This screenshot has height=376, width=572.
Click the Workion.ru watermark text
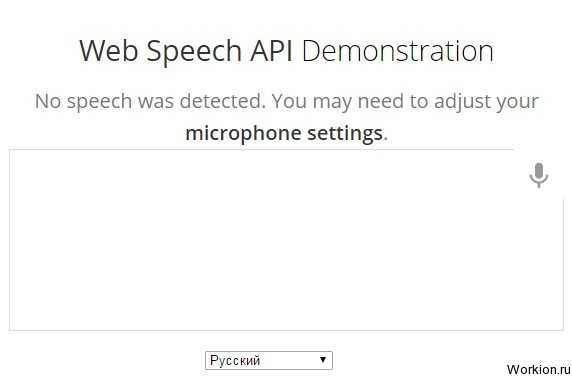coord(537,369)
